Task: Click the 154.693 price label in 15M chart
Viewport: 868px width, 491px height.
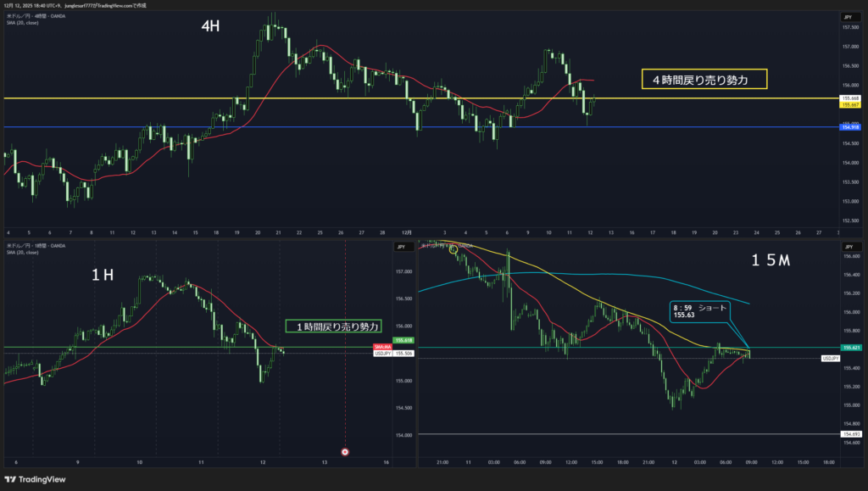Action: [849, 434]
